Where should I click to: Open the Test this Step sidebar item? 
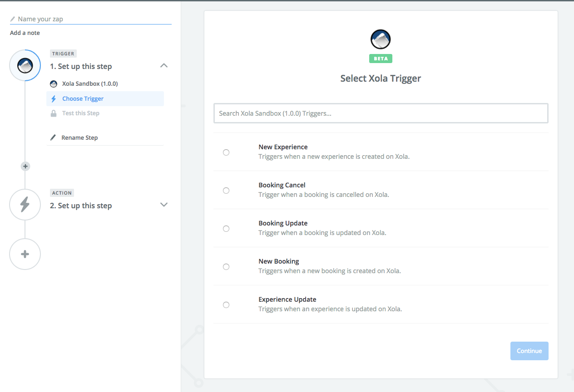[x=105, y=113]
